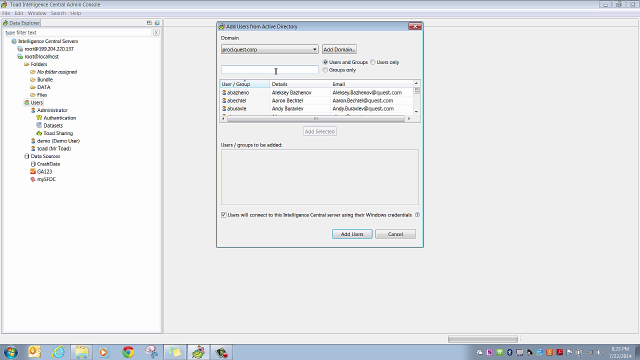Select the Data Explorer tab
Image resolution: width=640 pixels, height=360 pixels.
pyautogui.click(x=21, y=23)
